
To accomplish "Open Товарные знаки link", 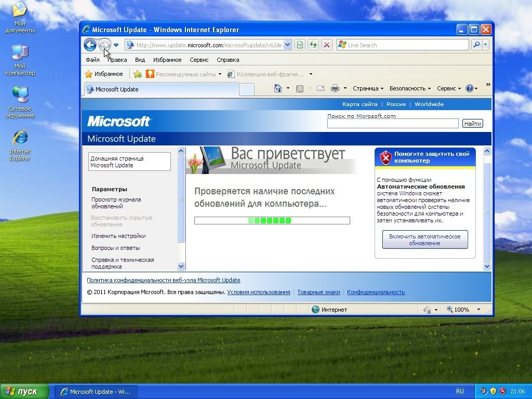I will [318, 292].
